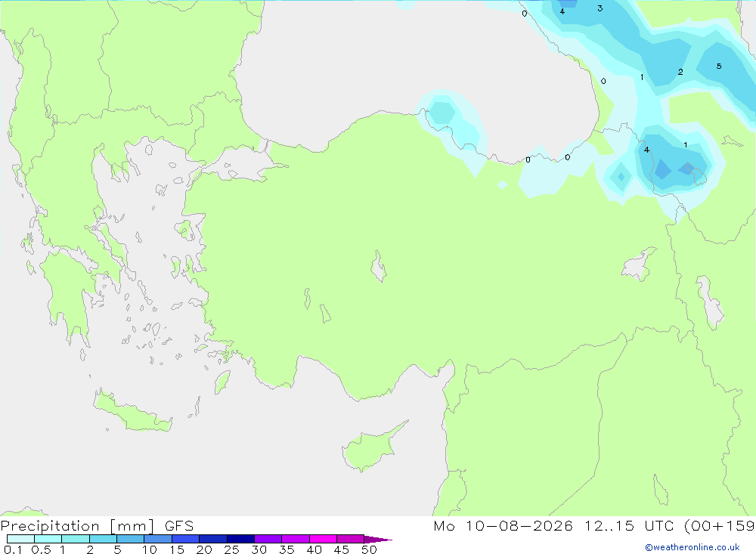
Task: Click the 30–35 mm violet legend swatch
Action: (268, 539)
